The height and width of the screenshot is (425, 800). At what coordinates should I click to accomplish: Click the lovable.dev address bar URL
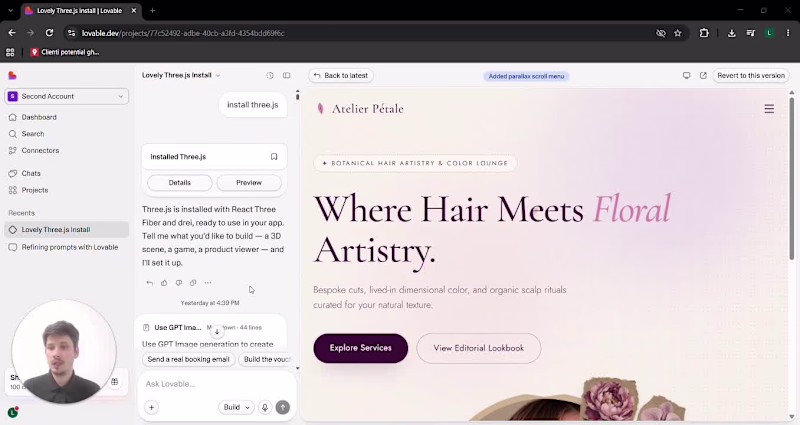183,33
